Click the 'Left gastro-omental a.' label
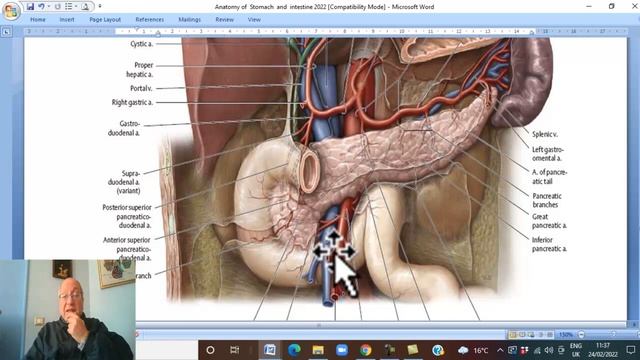This screenshot has width=640, height=360. click(548, 154)
